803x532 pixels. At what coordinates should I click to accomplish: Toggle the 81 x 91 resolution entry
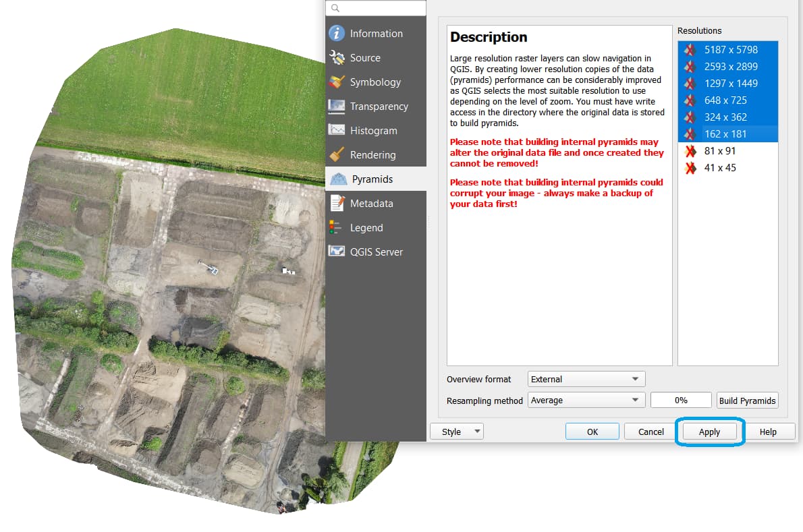(x=719, y=151)
